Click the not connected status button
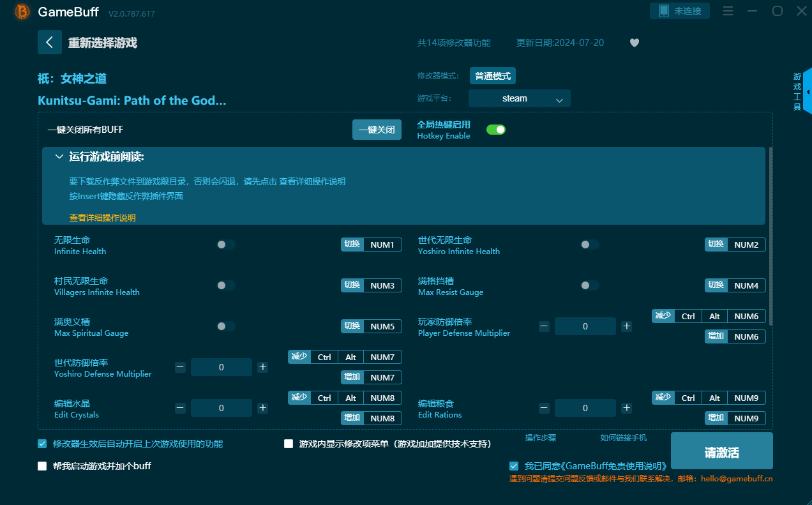 (680, 11)
